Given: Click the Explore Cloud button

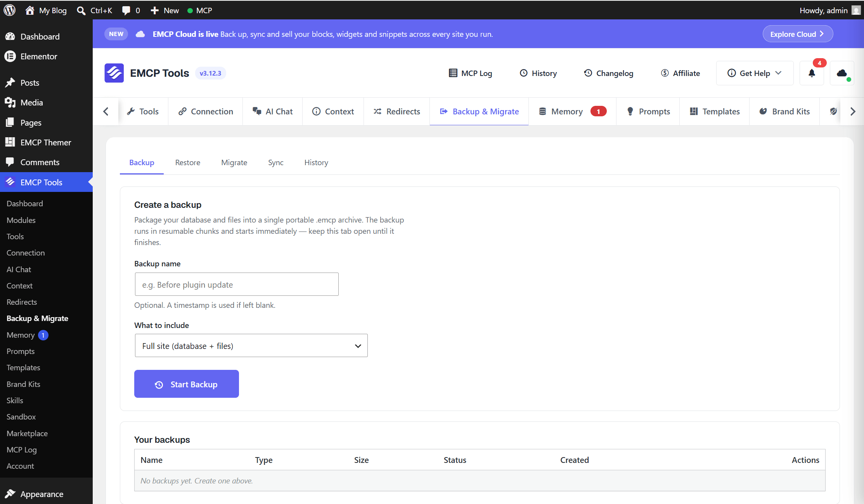Looking at the screenshot, I should (798, 34).
